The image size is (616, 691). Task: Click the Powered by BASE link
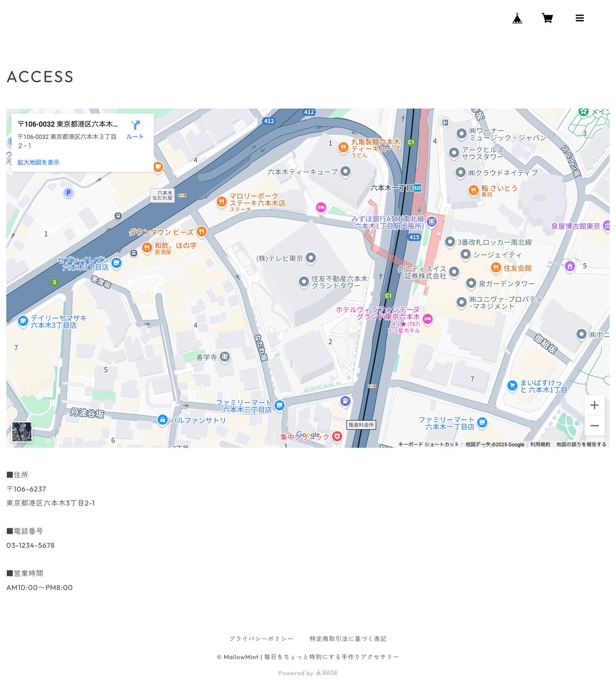click(x=308, y=673)
